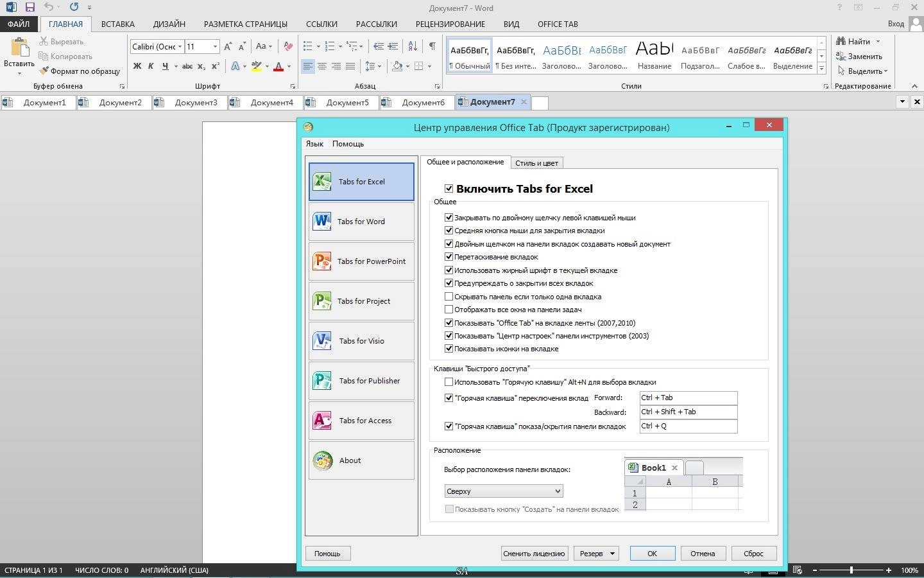
Task: Open the Язык menu in dialog
Action: [x=314, y=144]
